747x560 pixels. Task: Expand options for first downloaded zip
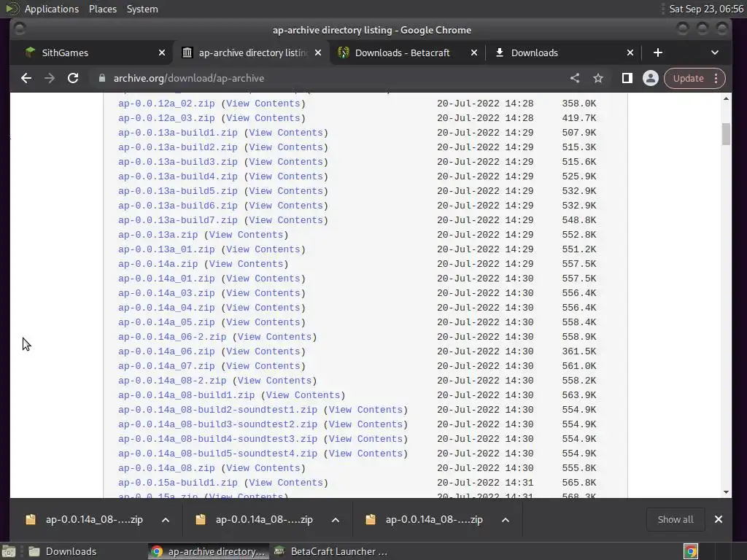tap(166, 519)
